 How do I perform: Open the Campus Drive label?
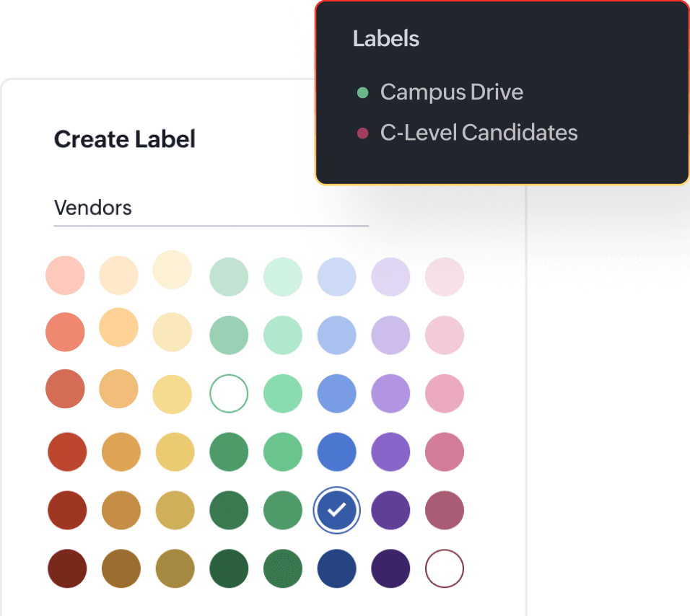pyautogui.click(x=452, y=92)
